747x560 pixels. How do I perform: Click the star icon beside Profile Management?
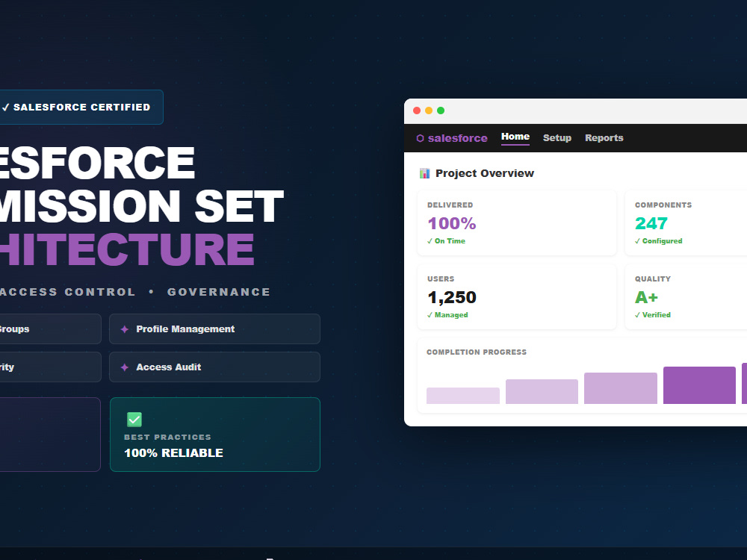tap(124, 329)
